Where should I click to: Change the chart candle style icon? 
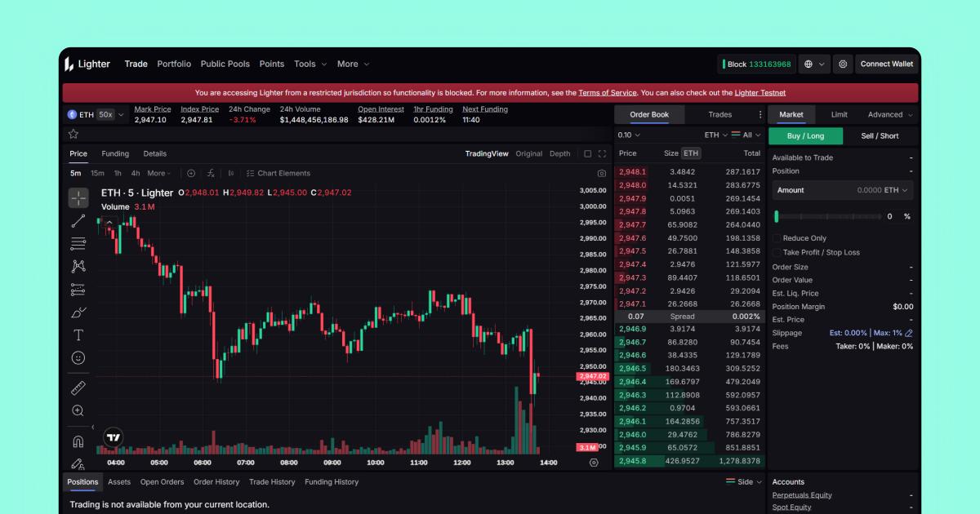pyautogui.click(x=231, y=173)
